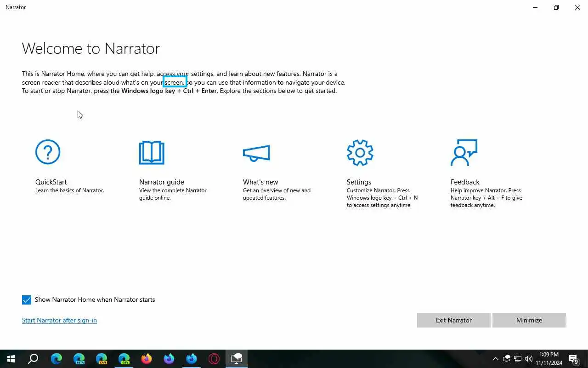Open the Narrator guide book icon

(x=152, y=153)
